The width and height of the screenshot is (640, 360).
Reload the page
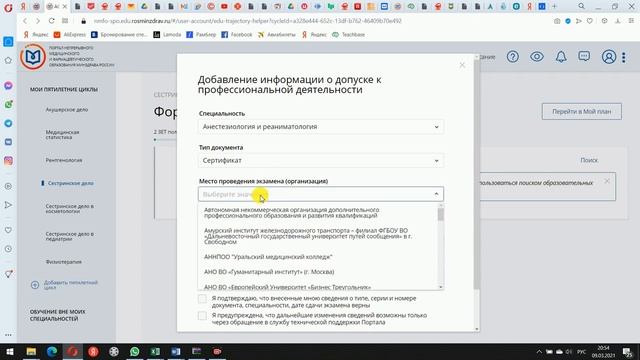pyautogui.click(x=51, y=21)
